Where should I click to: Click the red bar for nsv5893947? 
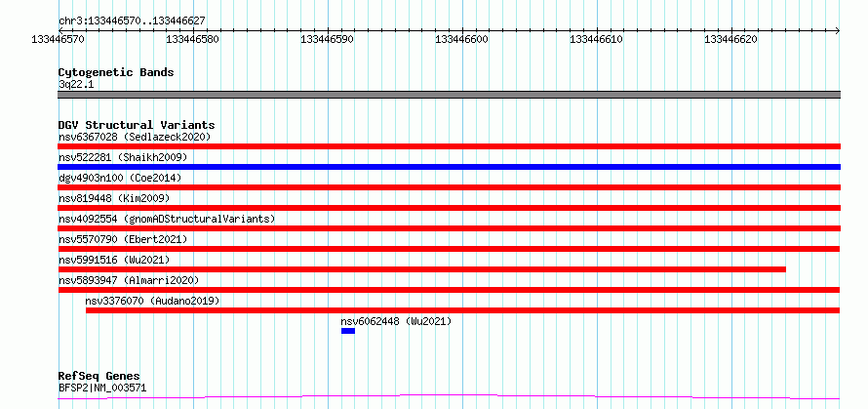(449, 290)
